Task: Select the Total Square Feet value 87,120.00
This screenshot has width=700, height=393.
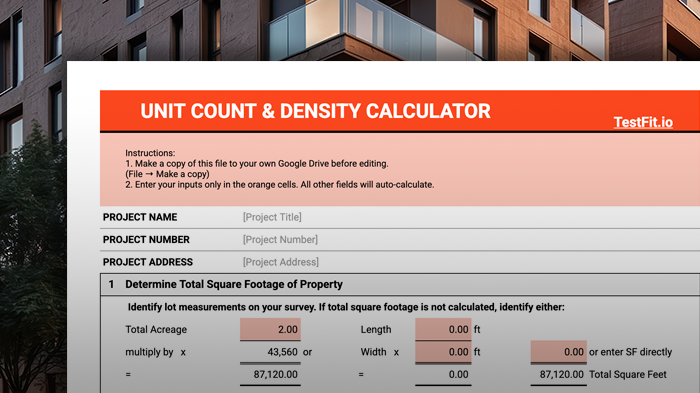Action: (x=562, y=374)
